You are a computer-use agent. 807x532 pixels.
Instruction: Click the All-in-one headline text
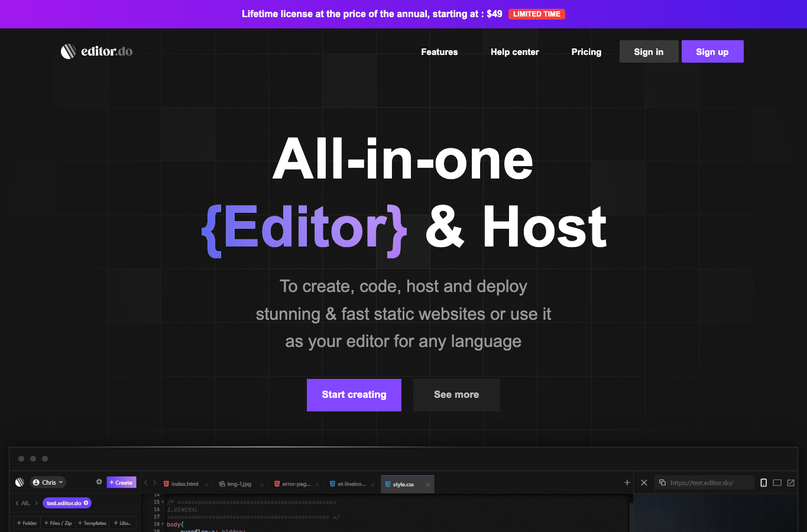tap(403, 160)
